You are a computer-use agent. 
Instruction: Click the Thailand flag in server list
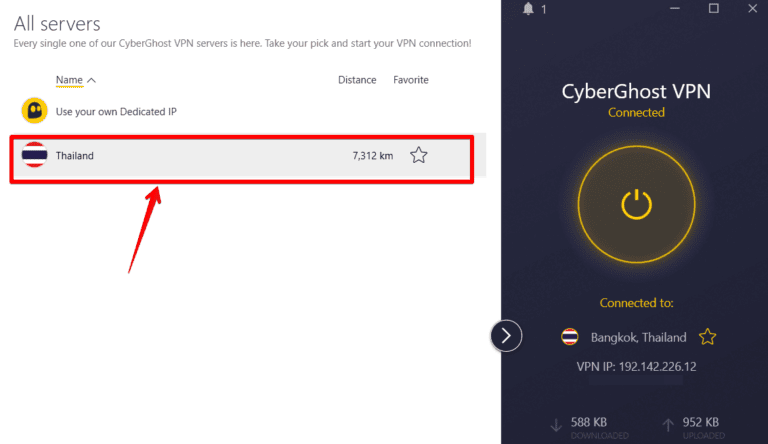34,155
